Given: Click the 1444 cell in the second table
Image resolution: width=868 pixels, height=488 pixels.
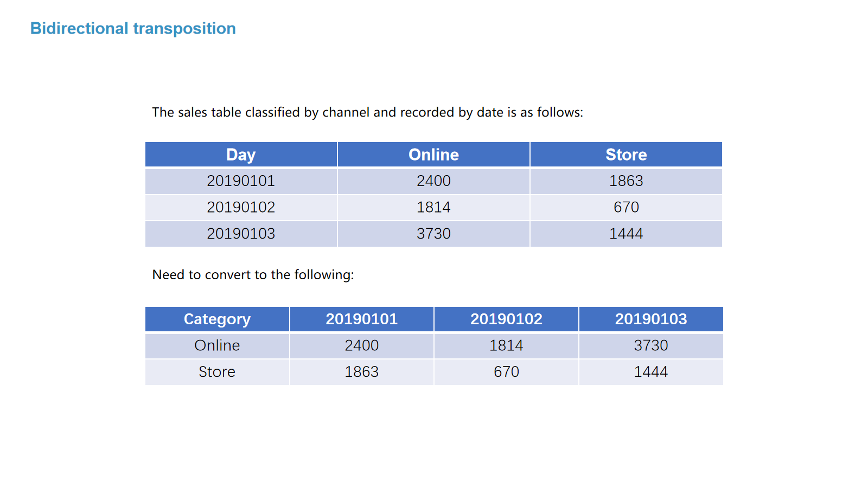Looking at the screenshot, I should click(x=651, y=372).
